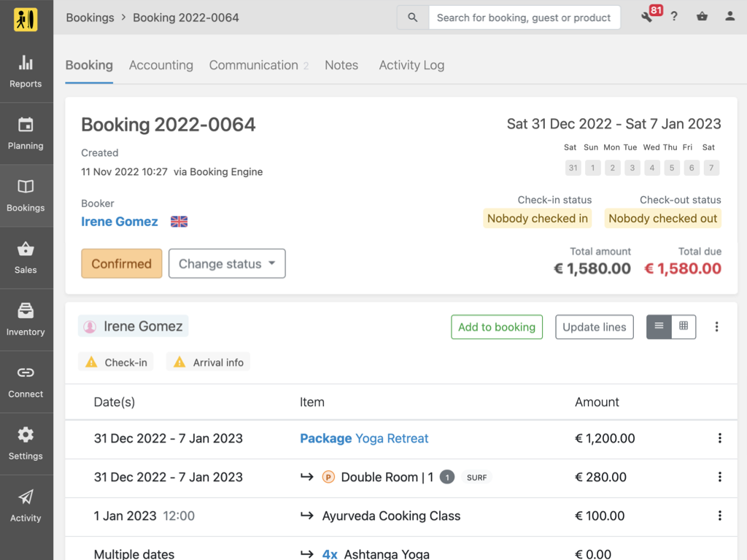This screenshot has height=560, width=747.
Task: Switch guest items to grid view
Action: [x=683, y=327]
